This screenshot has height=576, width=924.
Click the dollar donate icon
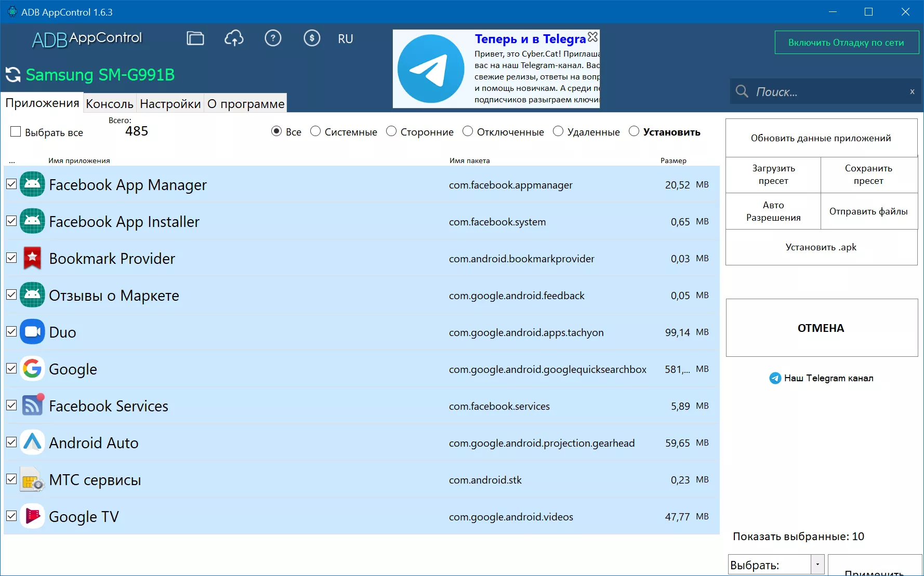tap(312, 38)
